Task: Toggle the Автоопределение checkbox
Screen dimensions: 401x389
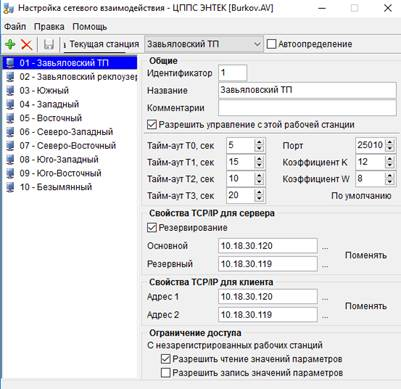Action: 272,44
